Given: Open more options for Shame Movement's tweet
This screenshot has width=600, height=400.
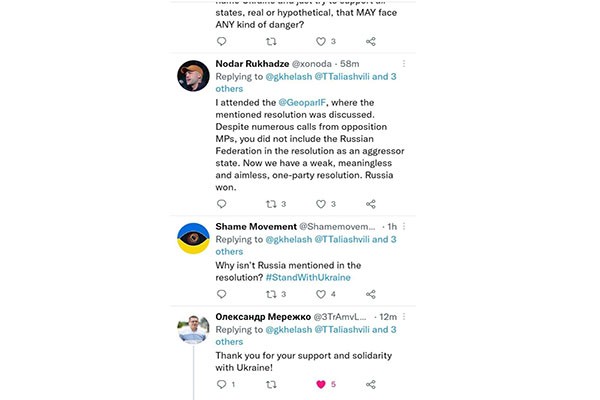Looking at the screenshot, I should pos(403,226).
